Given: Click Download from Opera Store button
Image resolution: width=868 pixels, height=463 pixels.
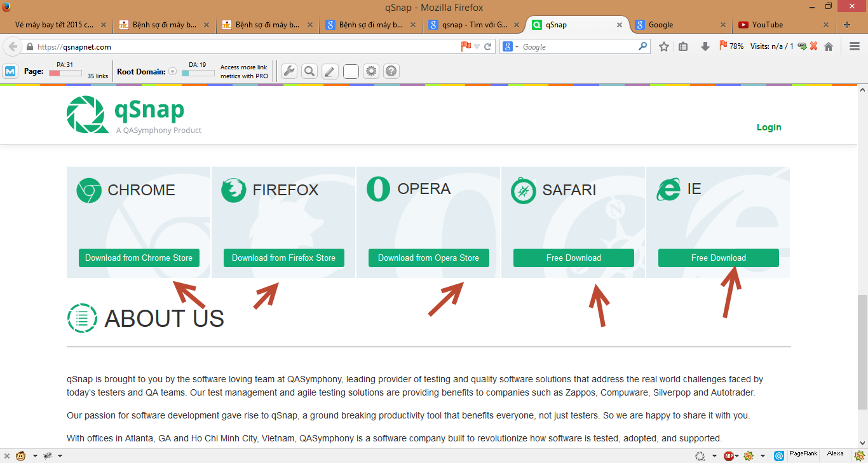Looking at the screenshot, I should (429, 258).
